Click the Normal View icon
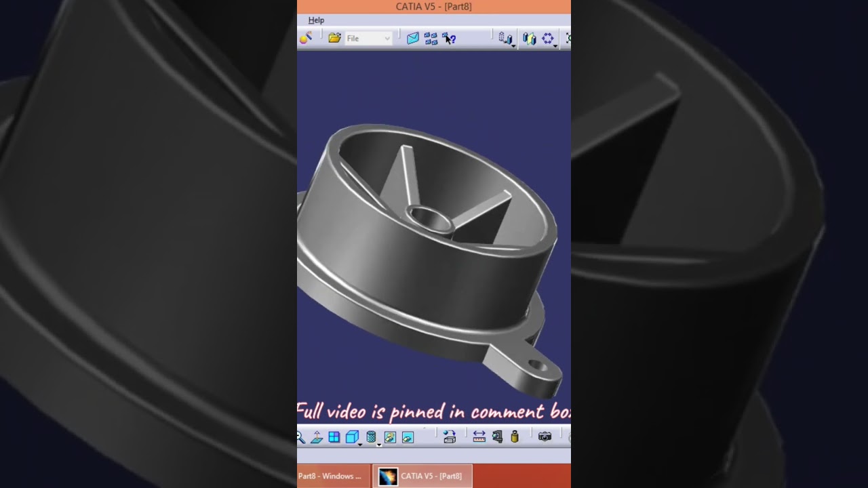The image size is (868, 488). [317, 437]
